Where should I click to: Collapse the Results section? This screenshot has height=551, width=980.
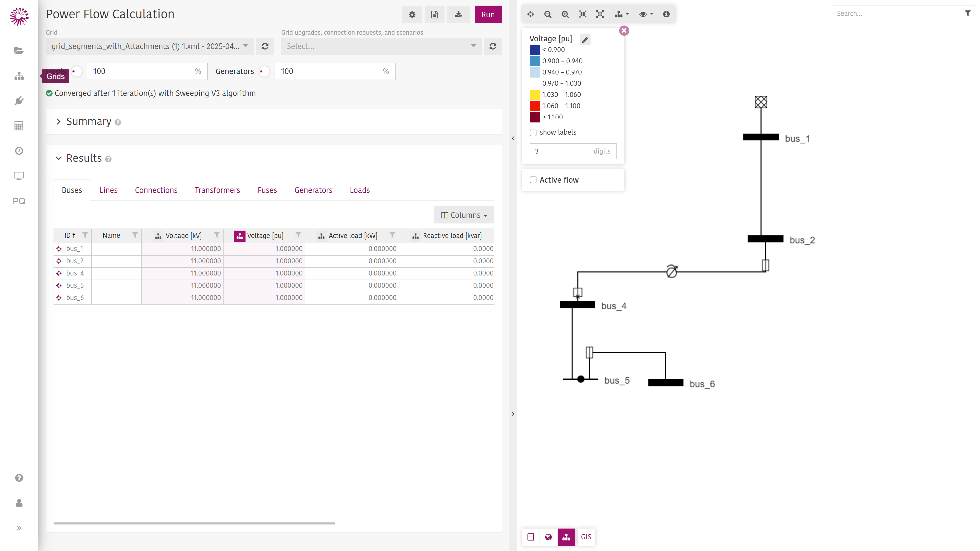[x=58, y=158]
